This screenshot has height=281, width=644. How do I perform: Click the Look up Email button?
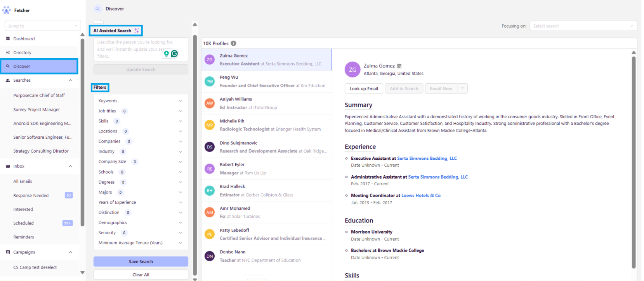364,88
